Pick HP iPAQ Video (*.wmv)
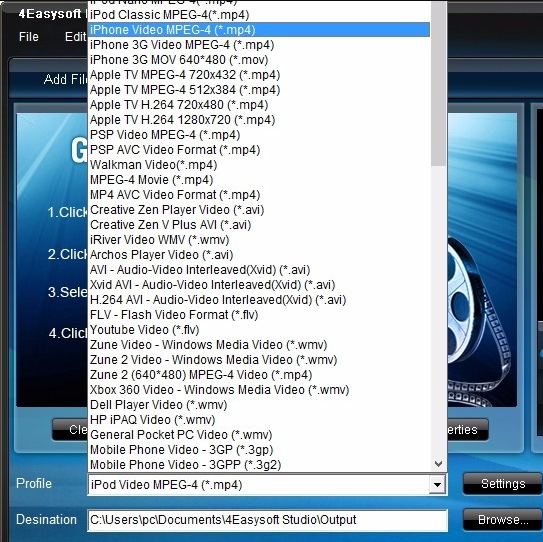This screenshot has height=542, width=543. coord(259,420)
